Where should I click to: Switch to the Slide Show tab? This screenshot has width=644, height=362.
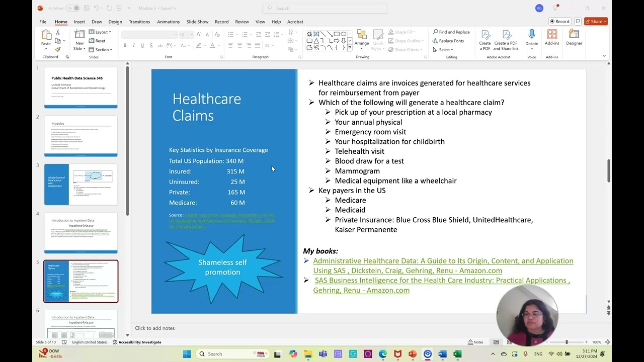pos(197,22)
